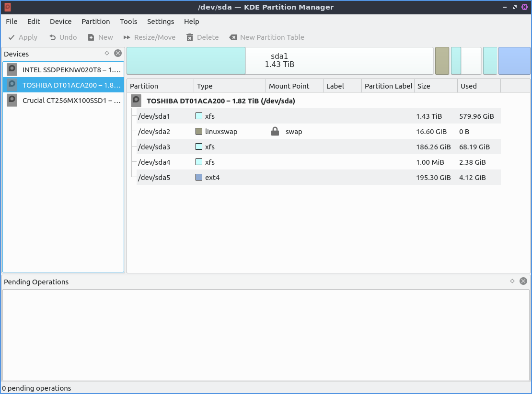The width and height of the screenshot is (532, 394).
Task: Open the Partition menu
Action: pos(95,22)
